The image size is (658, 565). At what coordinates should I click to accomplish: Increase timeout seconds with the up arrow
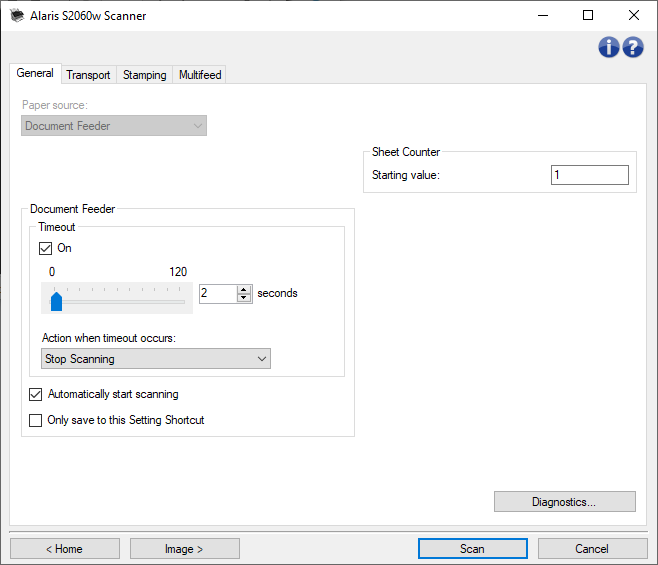(x=244, y=289)
